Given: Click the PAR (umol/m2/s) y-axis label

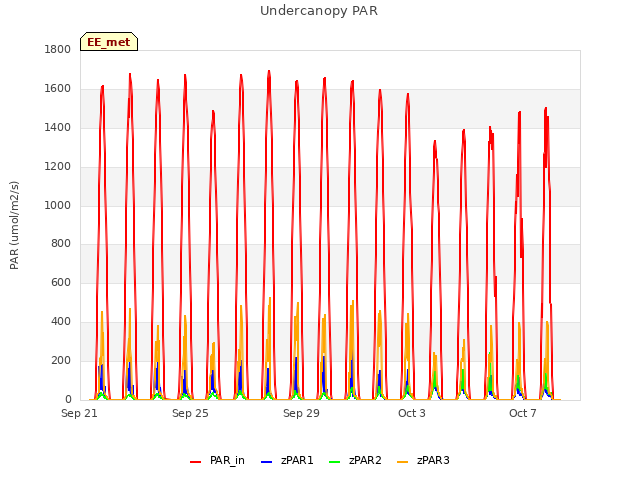Looking at the screenshot, I should (x=14, y=225).
